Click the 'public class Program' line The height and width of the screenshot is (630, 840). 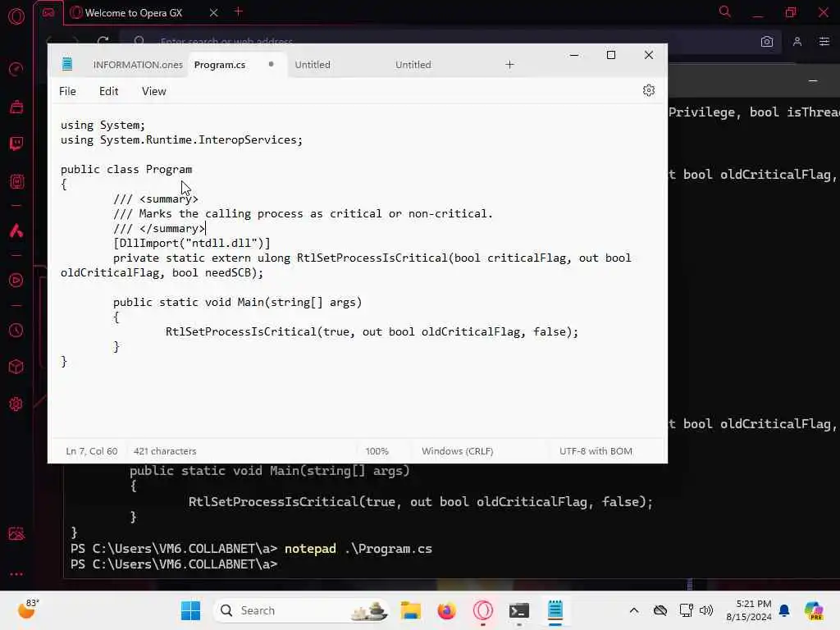(x=126, y=169)
